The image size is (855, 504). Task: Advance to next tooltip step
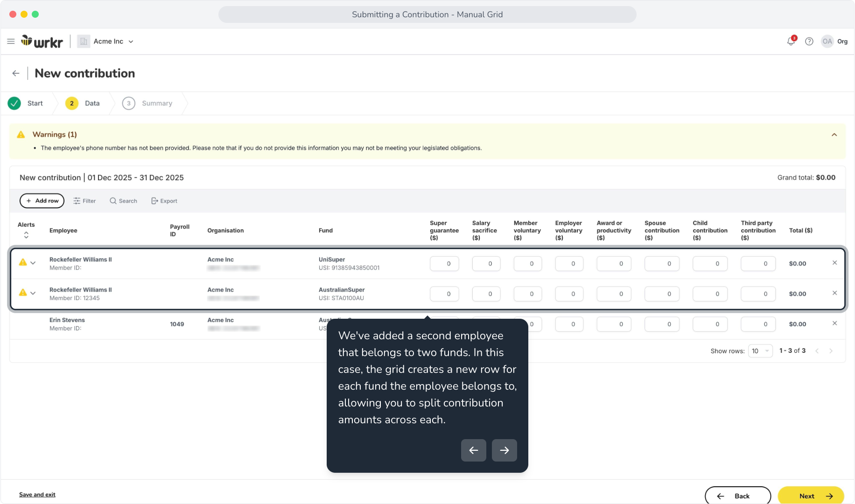pos(504,450)
